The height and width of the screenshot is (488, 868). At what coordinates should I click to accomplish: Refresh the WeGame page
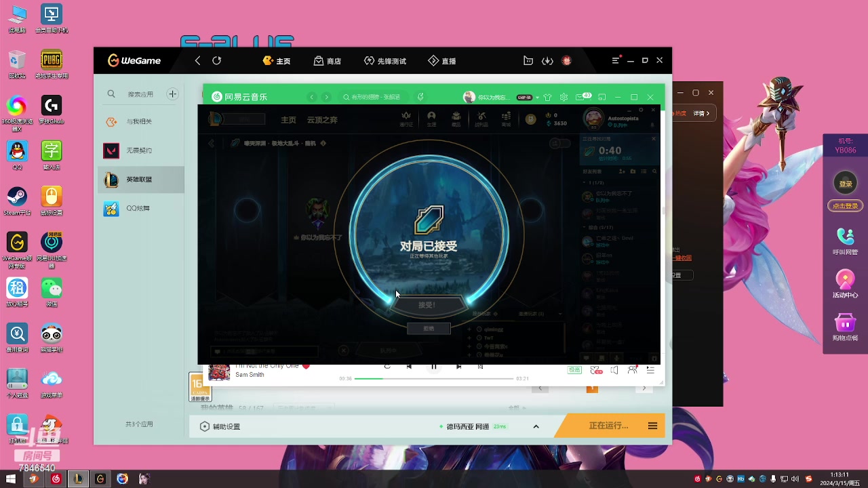217,60
